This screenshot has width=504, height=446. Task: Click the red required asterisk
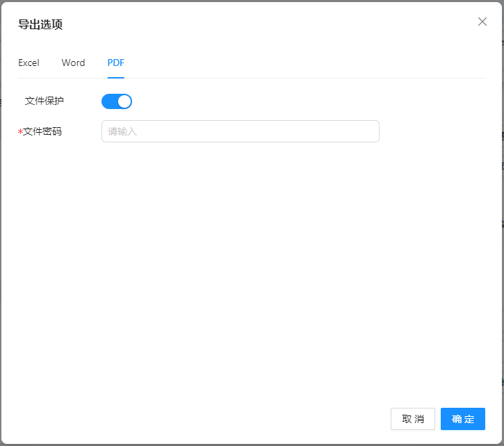pyautogui.click(x=20, y=132)
